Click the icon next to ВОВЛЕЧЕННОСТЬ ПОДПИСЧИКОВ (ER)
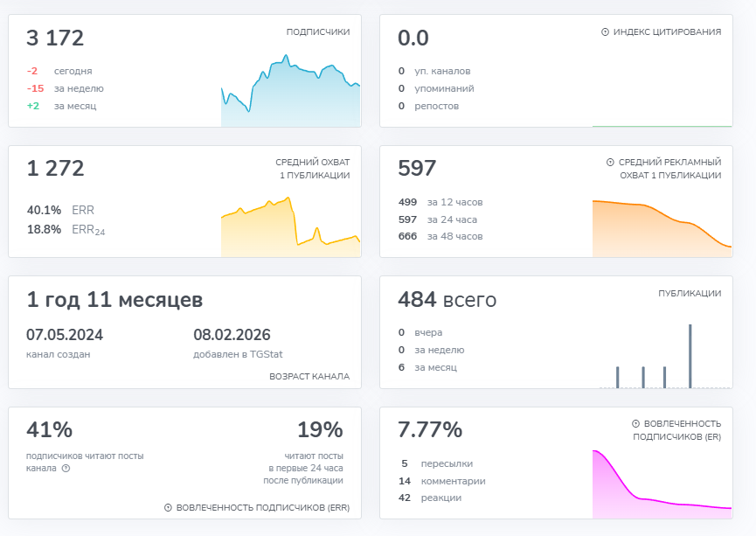 pos(635,424)
